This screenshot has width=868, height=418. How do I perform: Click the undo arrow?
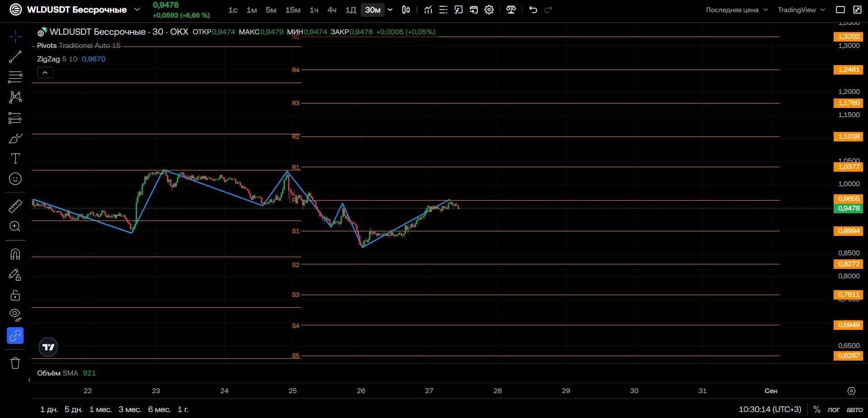533,9
